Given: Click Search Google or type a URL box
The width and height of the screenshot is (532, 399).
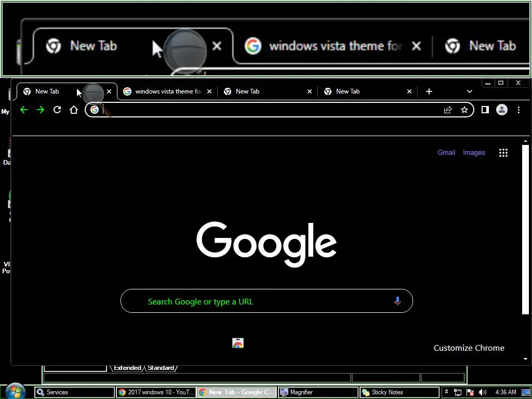Looking at the screenshot, I should pyautogui.click(x=267, y=301).
